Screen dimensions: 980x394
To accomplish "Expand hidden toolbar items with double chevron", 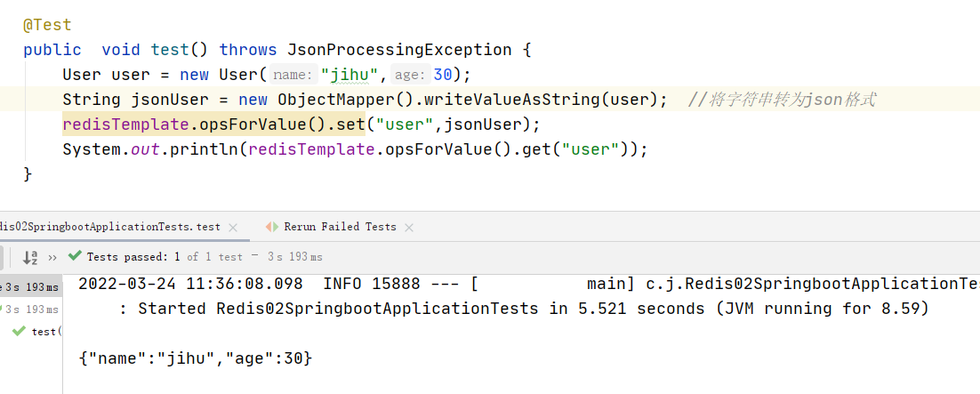I will (52, 257).
